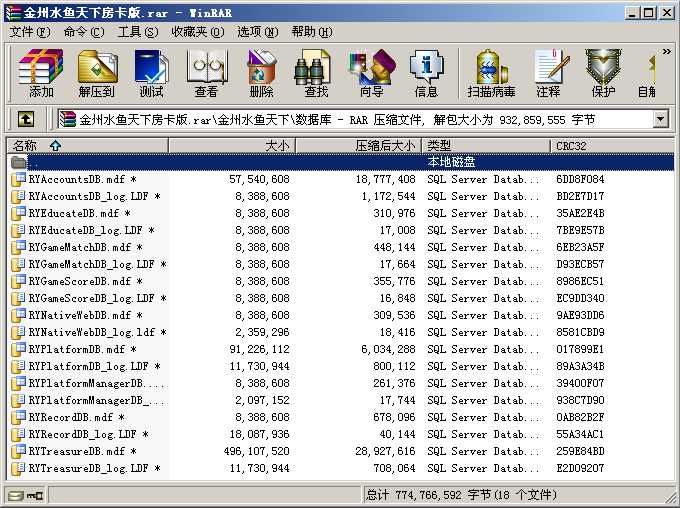Click CRC32 value E2D09207

[x=580, y=468]
